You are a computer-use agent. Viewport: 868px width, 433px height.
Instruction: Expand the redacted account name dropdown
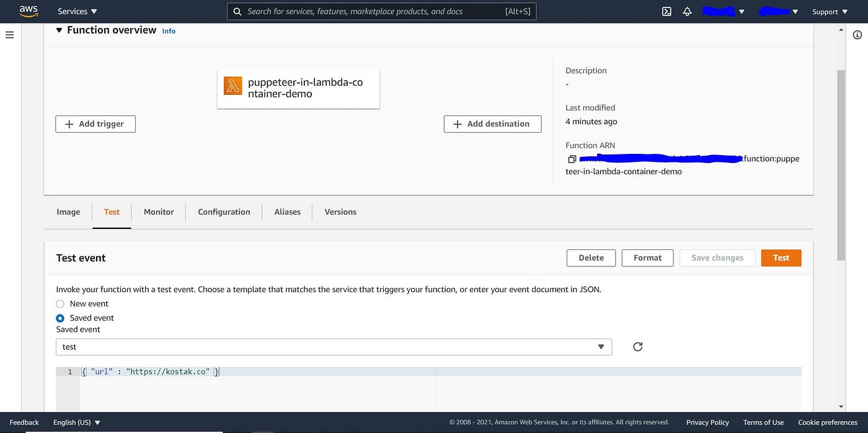pyautogui.click(x=724, y=11)
